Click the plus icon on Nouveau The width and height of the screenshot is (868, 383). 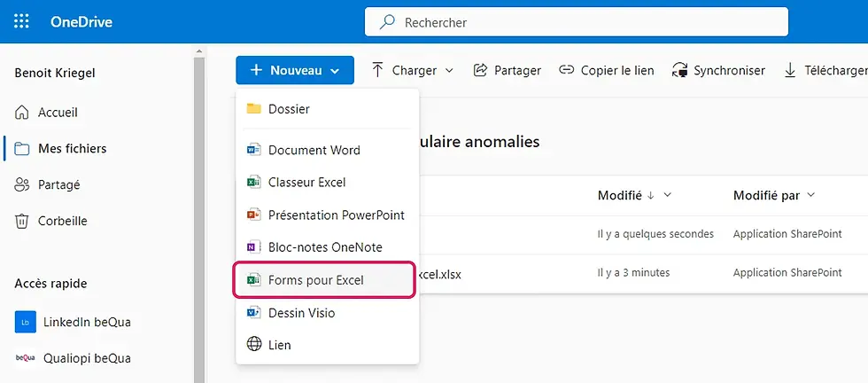point(256,70)
